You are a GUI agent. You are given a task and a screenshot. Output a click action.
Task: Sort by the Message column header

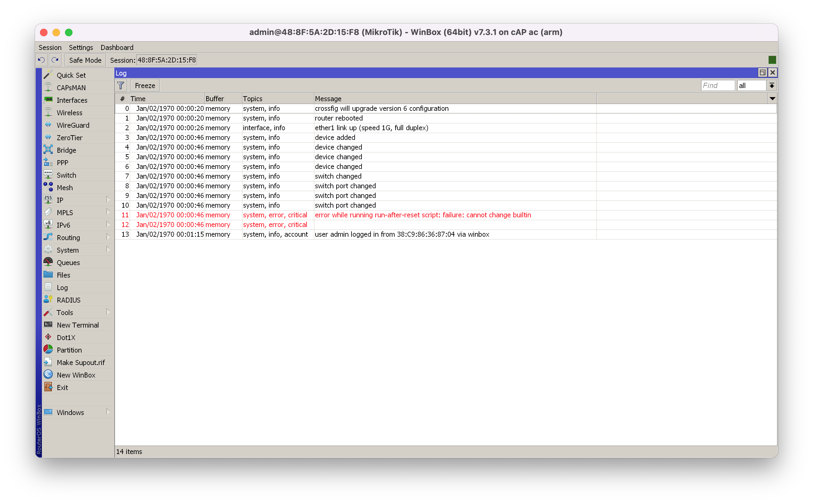pyautogui.click(x=455, y=99)
